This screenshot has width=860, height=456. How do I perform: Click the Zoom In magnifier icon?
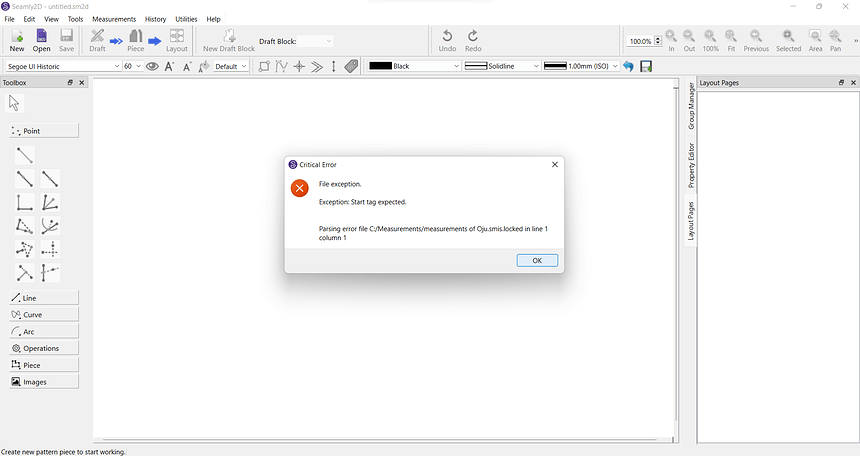coord(671,36)
